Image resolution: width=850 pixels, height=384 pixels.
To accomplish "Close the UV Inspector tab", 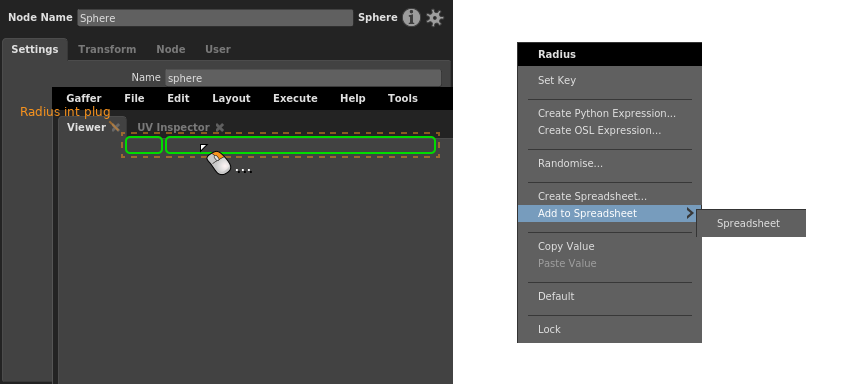I will click(x=220, y=127).
